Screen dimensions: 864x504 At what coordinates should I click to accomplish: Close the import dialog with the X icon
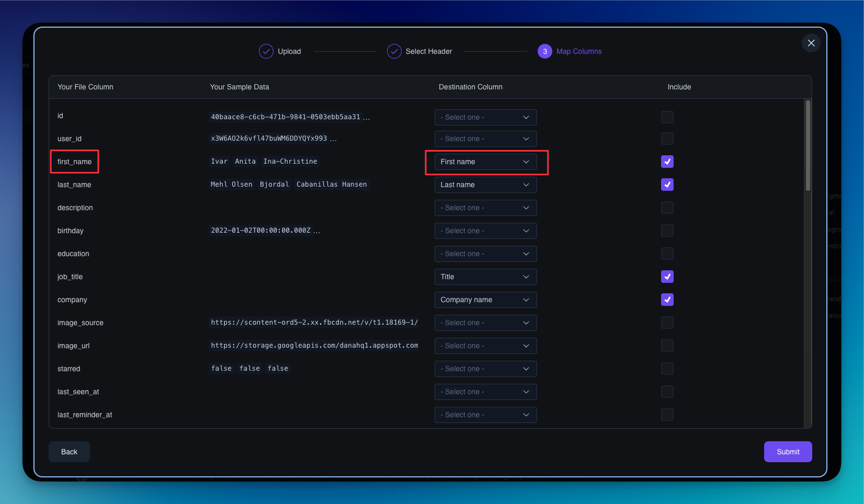[x=811, y=43]
